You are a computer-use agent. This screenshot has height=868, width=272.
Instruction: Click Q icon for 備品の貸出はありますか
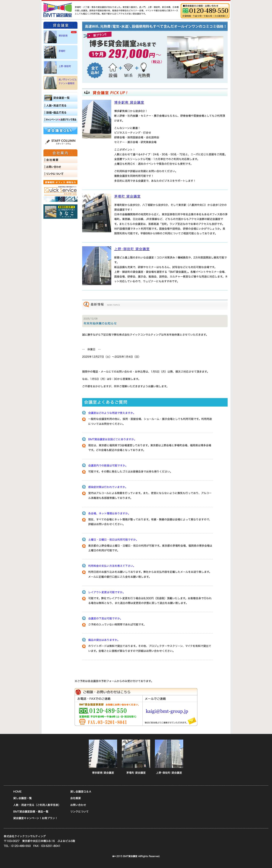click(84, 640)
